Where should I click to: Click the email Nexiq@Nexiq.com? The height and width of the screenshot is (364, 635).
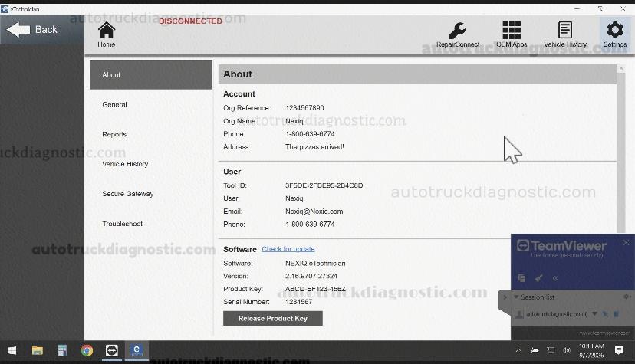tap(314, 212)
